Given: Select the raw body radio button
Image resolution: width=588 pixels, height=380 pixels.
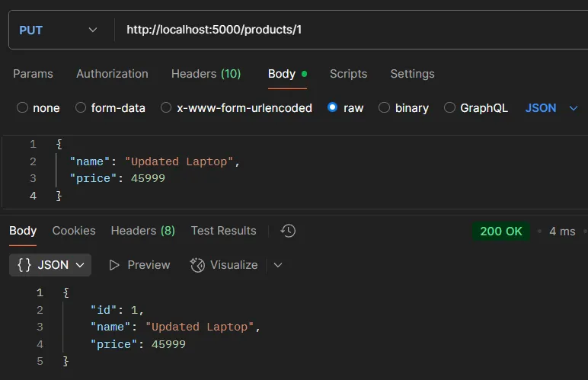Looking at the screenshot, I should 333,107.
